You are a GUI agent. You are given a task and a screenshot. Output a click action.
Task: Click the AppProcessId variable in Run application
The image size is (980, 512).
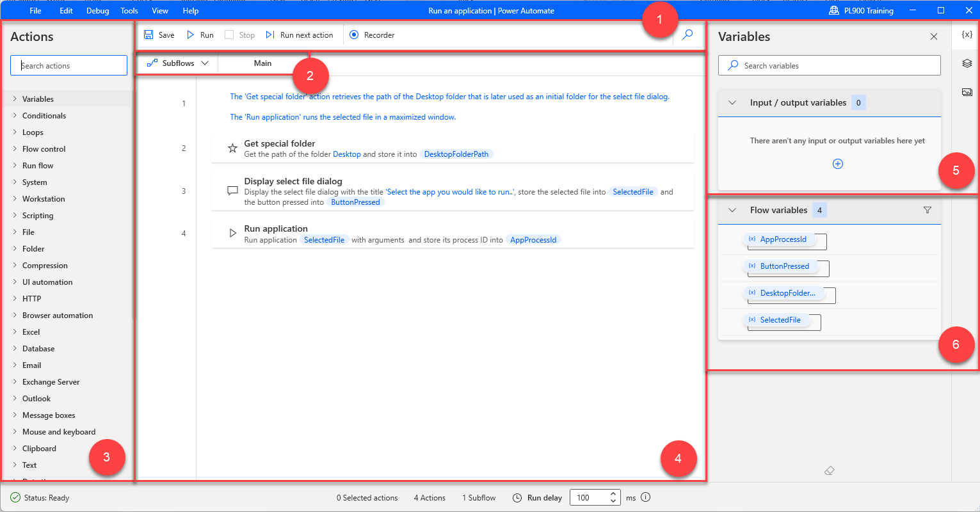pos(533,240)
